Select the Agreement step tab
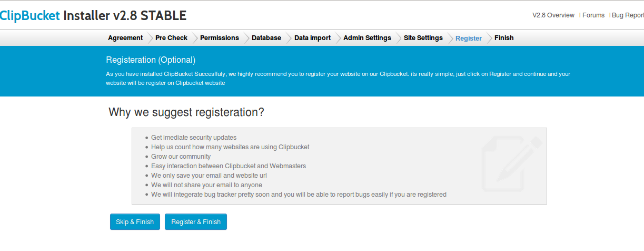Screen dimensions: 644x251 coord(125,38)
